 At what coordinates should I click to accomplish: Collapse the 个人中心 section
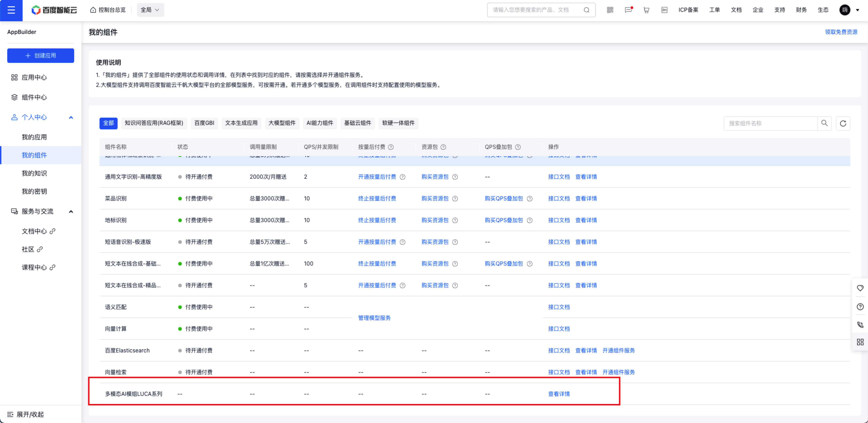coord(71,117)
